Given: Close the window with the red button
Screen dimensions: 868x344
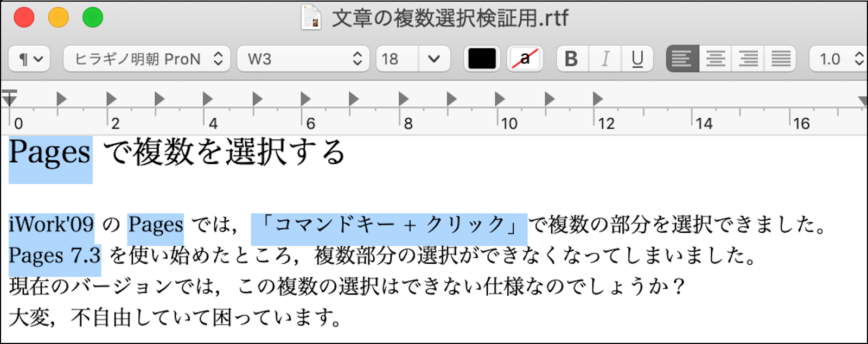Looking at the screenshot, I should (x=24, y=17).
